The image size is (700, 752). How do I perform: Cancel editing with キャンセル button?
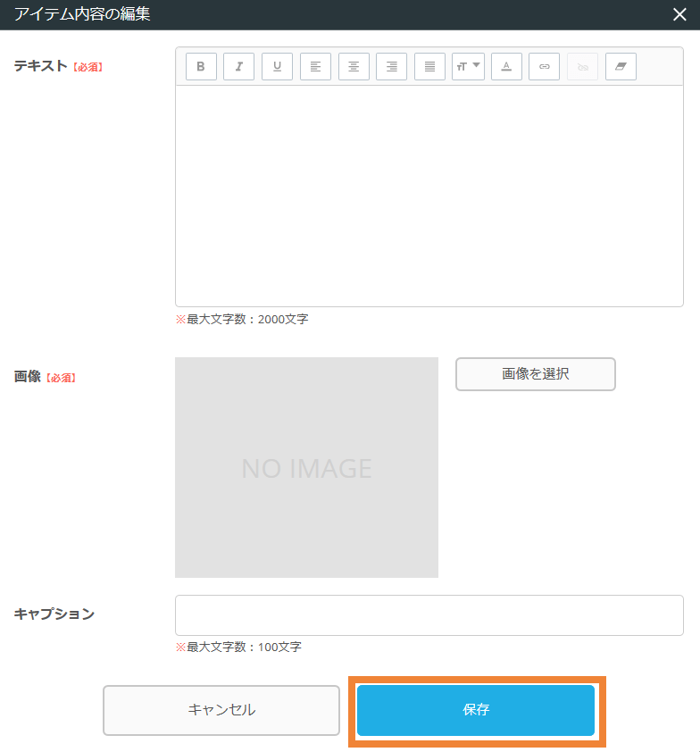pos(221,710)
